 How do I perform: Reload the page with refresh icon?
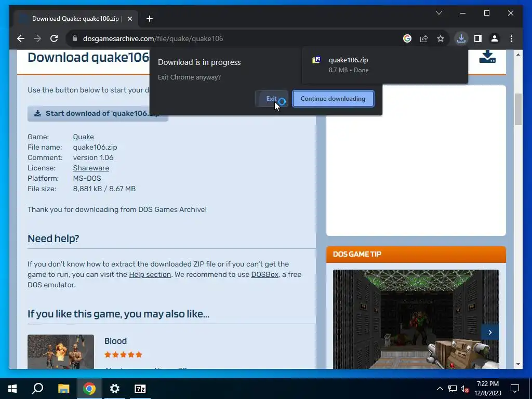[54, 38]
